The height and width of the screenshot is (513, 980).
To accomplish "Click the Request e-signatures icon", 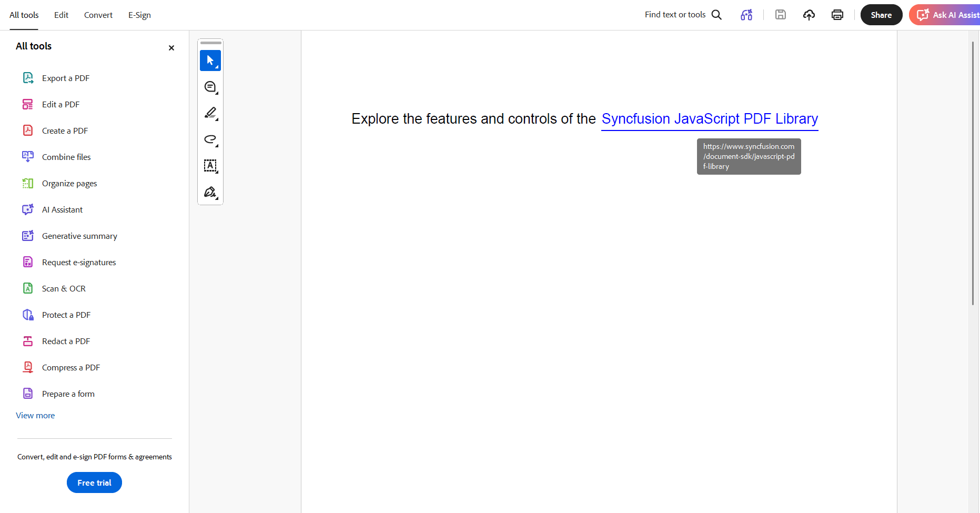I will point(28,262).
